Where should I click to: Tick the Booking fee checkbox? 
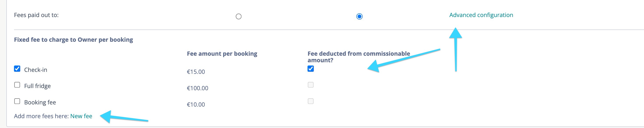pos(17,101)
